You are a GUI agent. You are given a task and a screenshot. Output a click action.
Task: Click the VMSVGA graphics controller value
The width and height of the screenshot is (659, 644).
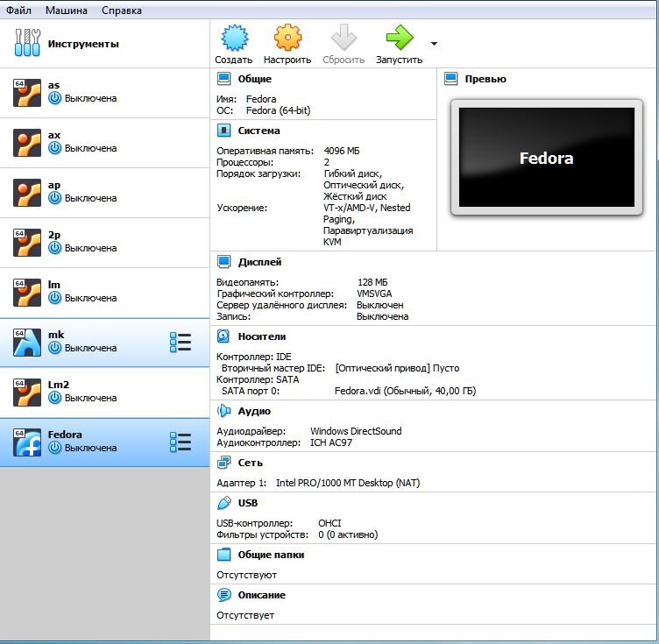pyautogui.click(x=374, y=294)
